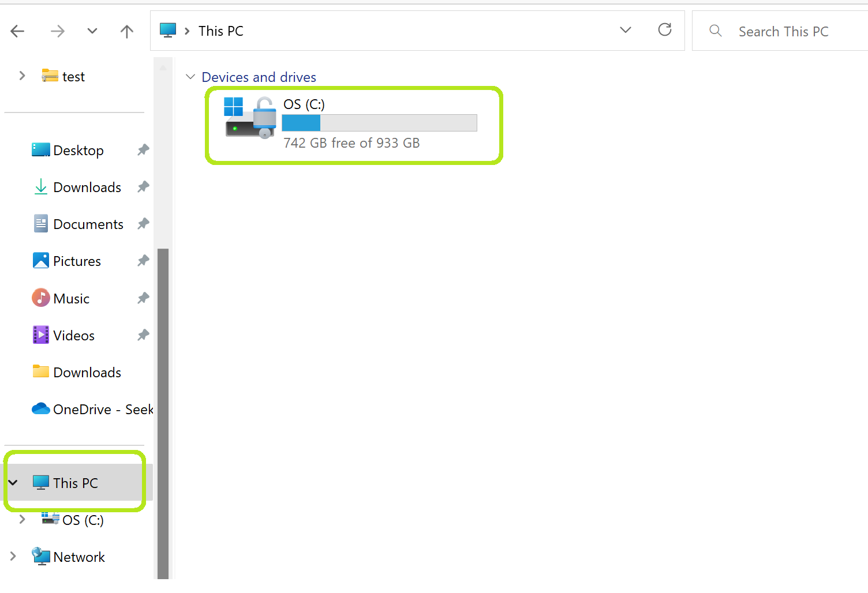Image resolution: width=868 pixels, height=593 pixels.
Task: Open the Music folder
Action: coord(72,299)
